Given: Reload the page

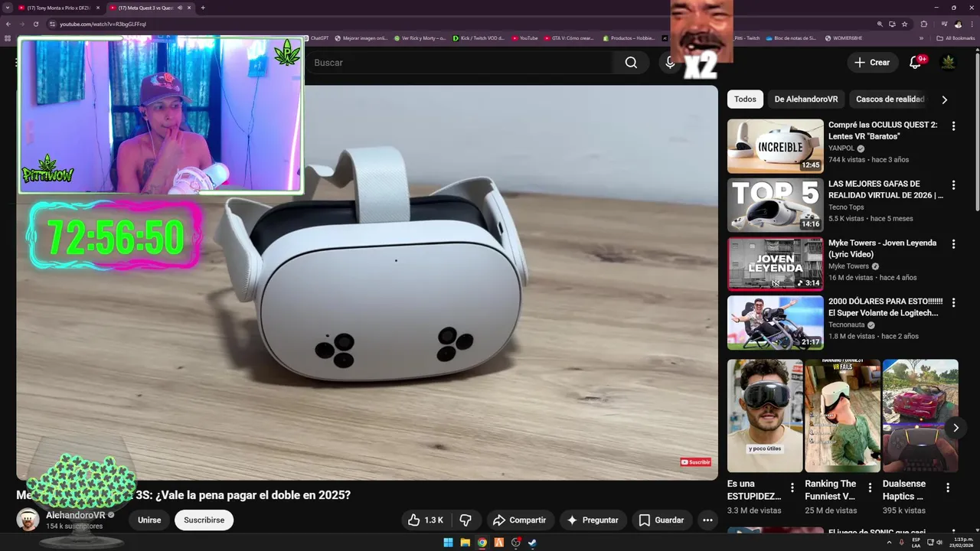Looking at the screenshot, I should 35,24.
